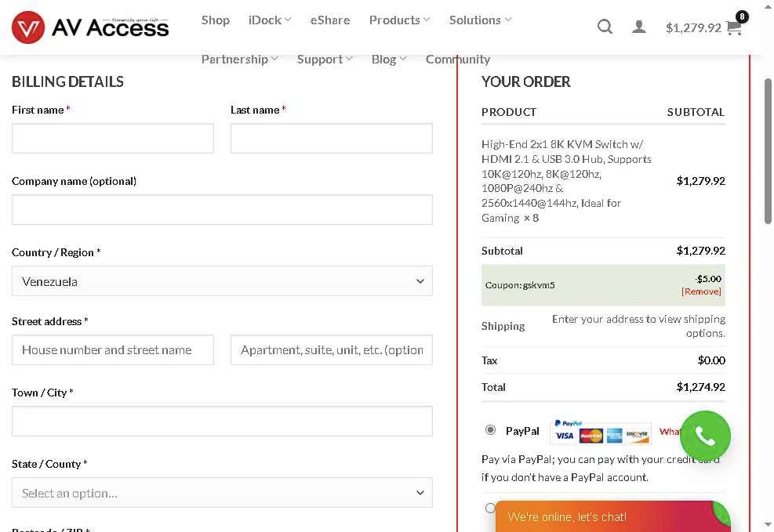Click into the Last name field

pyautogui.click(x=332, y=138)
